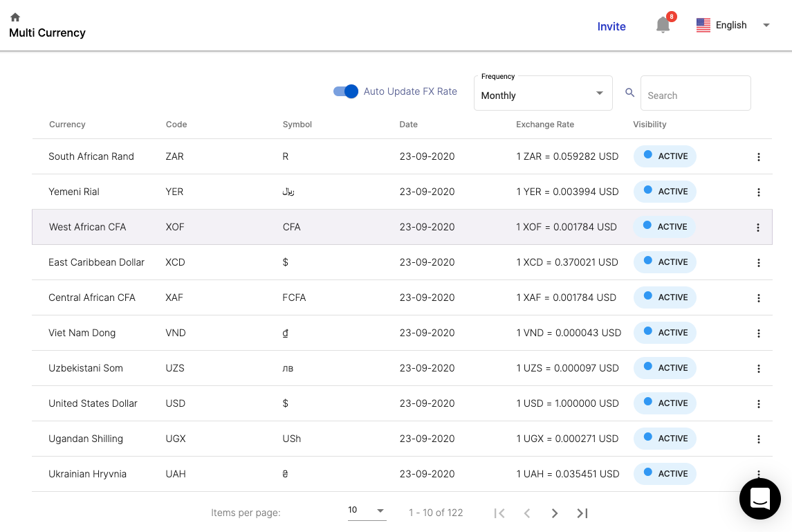Select the West African CFA name

coord(87,228)
